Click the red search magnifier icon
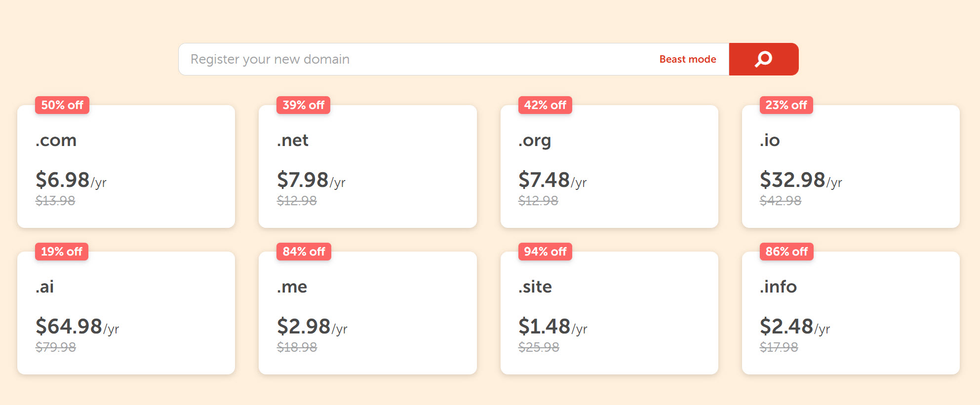The height and width of the screenshot is (405, 980). (763, 59)
